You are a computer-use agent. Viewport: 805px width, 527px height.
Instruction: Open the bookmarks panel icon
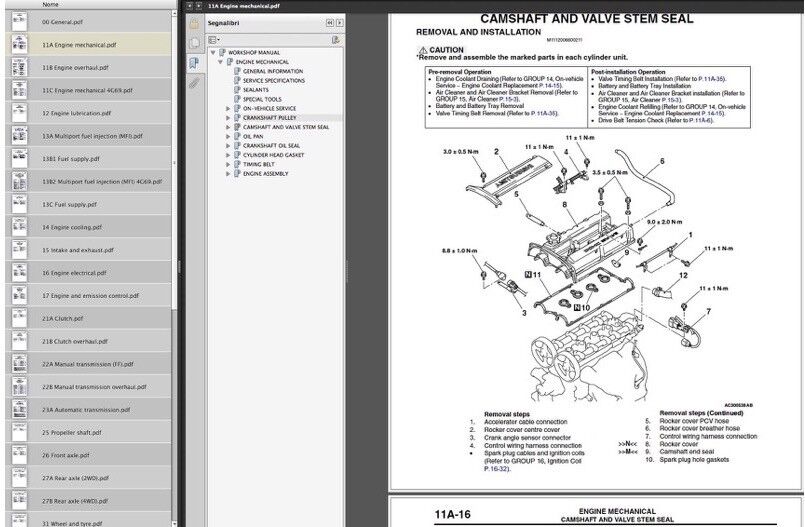[x=194, y=63]
